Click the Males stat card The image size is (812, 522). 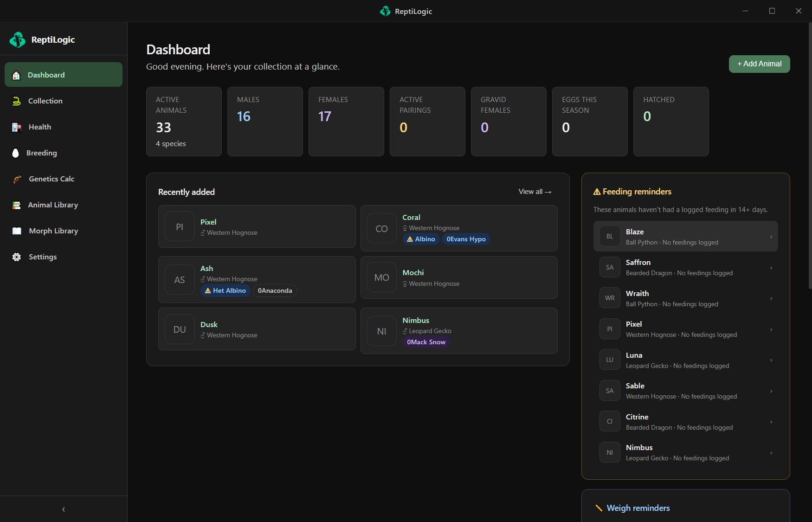265,122
